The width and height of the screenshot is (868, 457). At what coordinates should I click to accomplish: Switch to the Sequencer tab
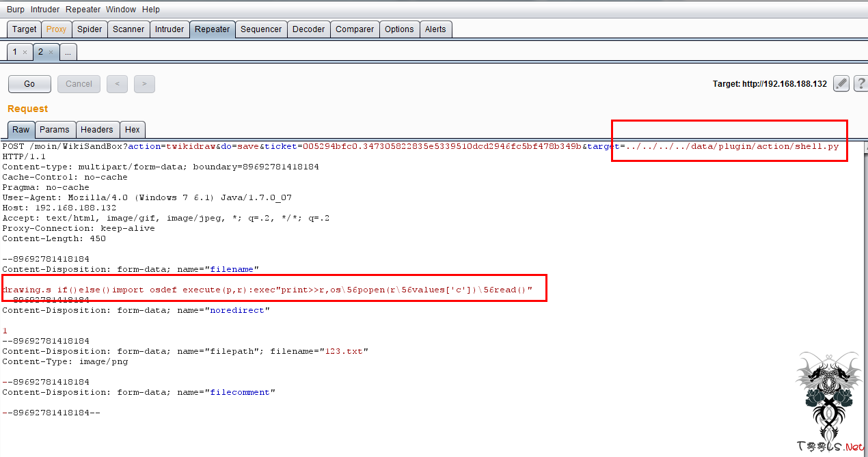(261, 29)
